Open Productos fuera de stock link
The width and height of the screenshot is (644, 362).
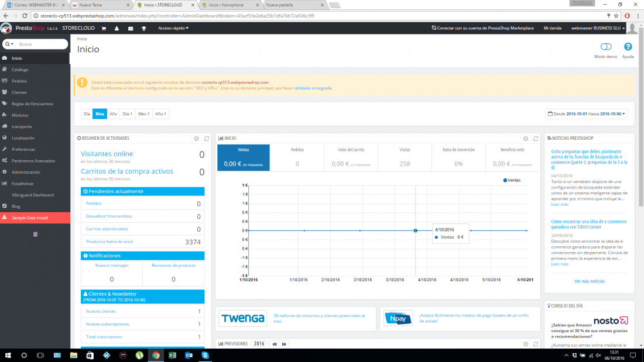click(x=109, y=242)
